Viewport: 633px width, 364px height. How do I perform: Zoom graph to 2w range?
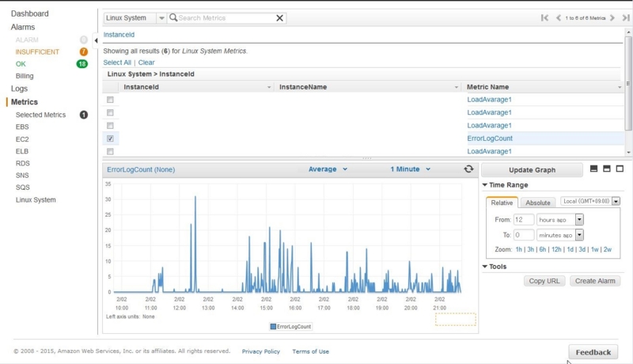[608, 249]
